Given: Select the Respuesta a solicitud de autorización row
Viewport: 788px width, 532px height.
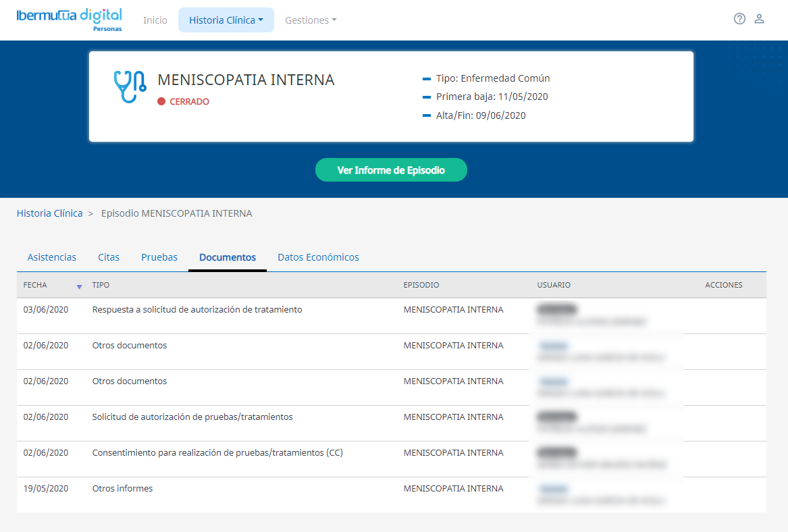Looking at the screenshot, I should click(x=197, y=310).
